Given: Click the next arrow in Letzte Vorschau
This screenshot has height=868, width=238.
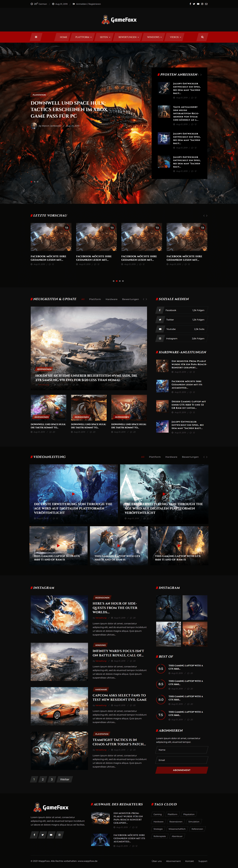Looking at the screenshot, I should point(207,216).
